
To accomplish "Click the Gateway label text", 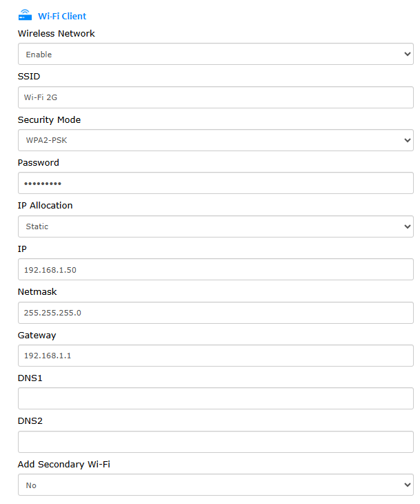I will (x=37, y=336).
